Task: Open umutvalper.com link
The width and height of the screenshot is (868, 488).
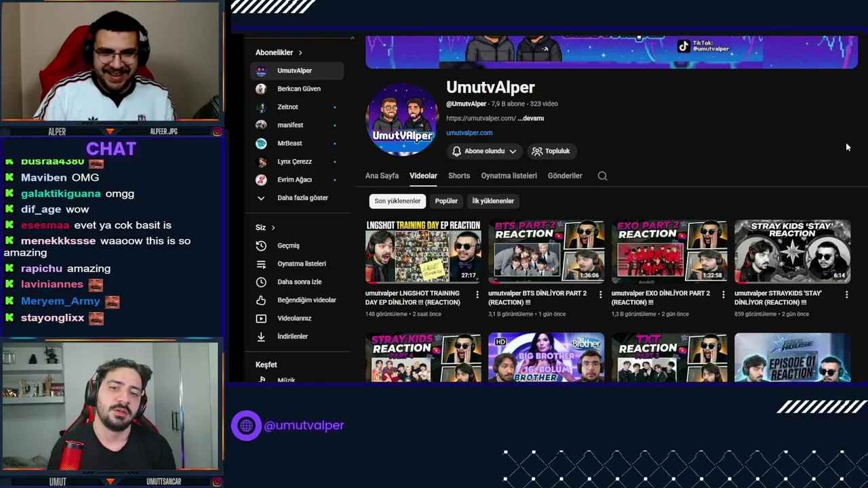Action: (x=469, y=133)
